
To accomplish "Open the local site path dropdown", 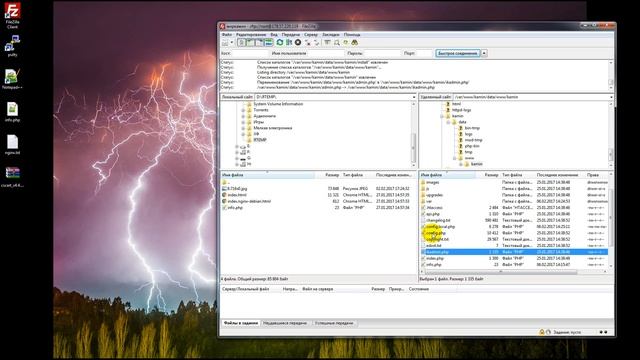I will (414, 97).
